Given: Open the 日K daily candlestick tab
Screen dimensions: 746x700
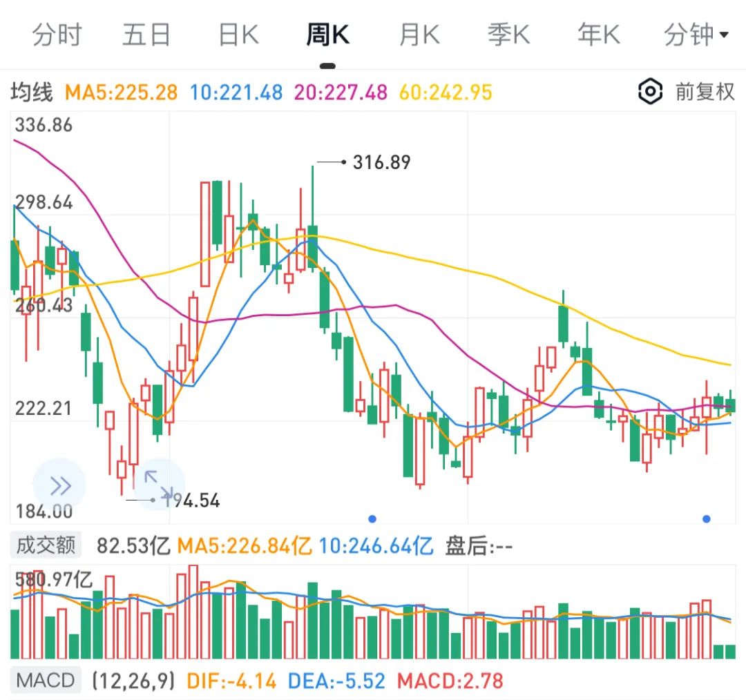Looking at the screenshot, I should tap(238, 35).
